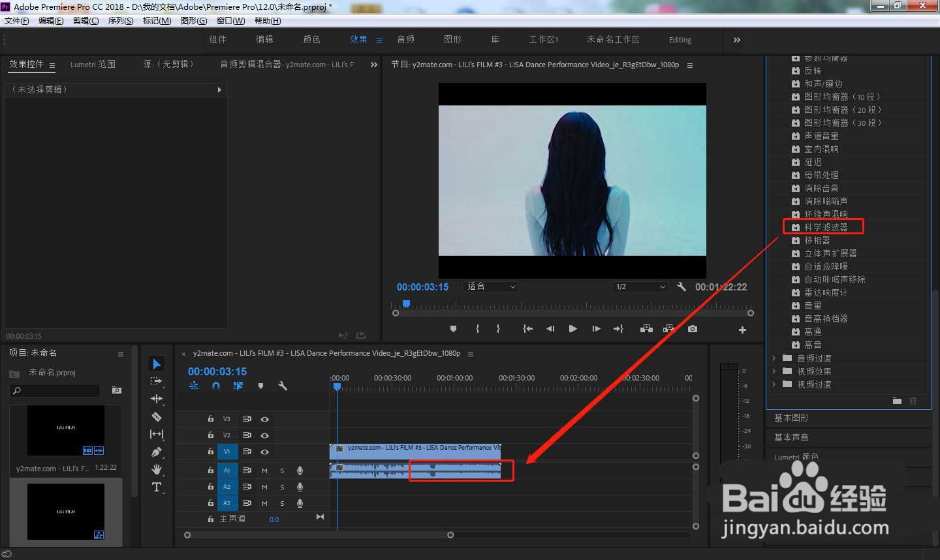
Task: Toggle timeline Snap magnet icon
Action: point(216,386)
